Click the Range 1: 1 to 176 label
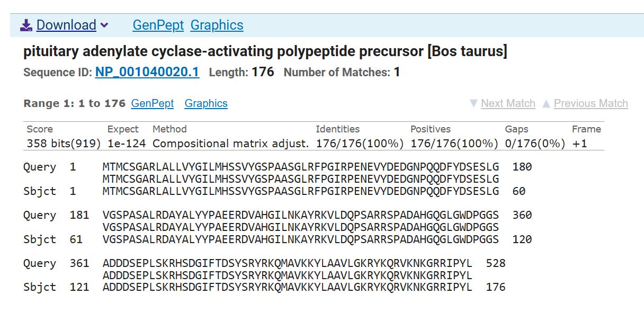The width and height of the screenshot is (644, 321). click(74, 103)
